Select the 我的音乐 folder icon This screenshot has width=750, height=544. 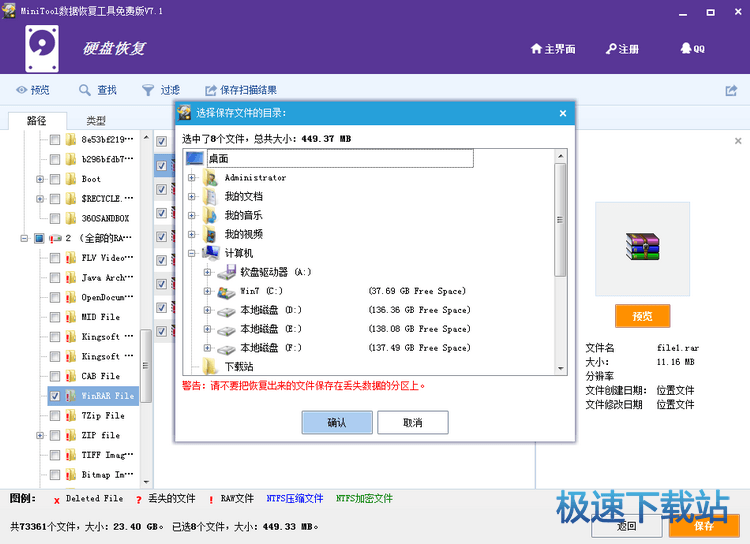click(x=210, y=215)
